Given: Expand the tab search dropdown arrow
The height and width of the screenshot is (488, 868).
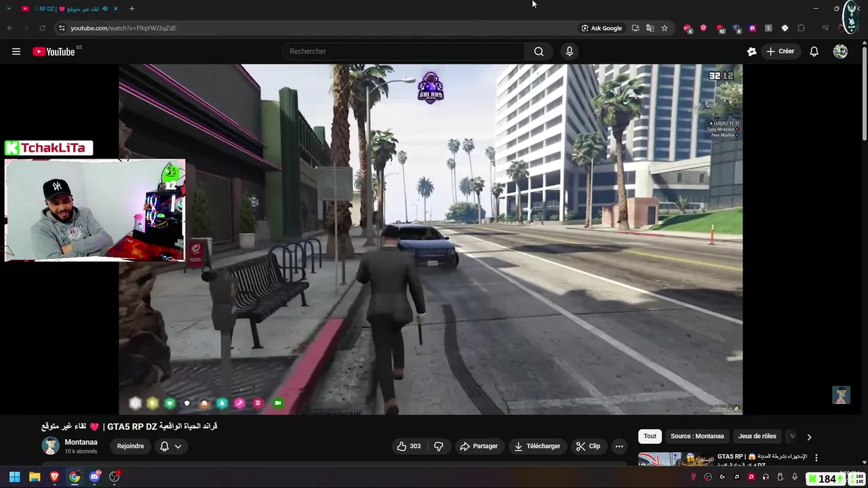Looking at the screenshot, I should 9,9.
